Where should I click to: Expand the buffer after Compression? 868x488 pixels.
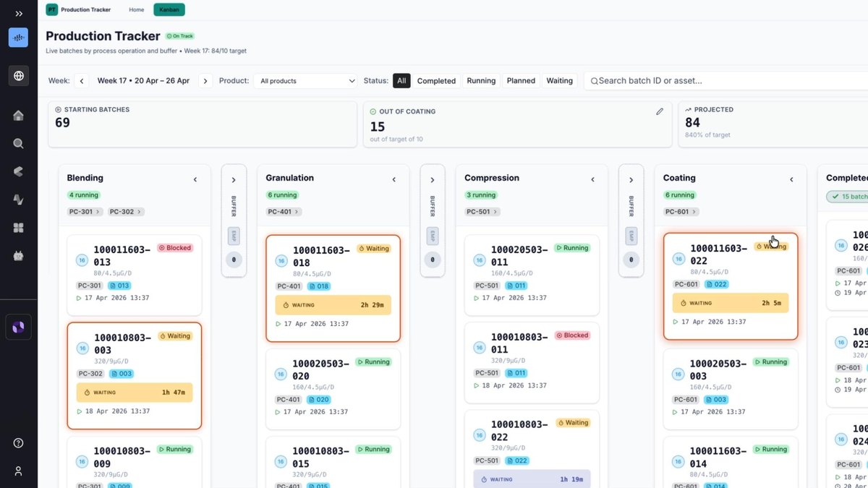click(x=631, y=180)
